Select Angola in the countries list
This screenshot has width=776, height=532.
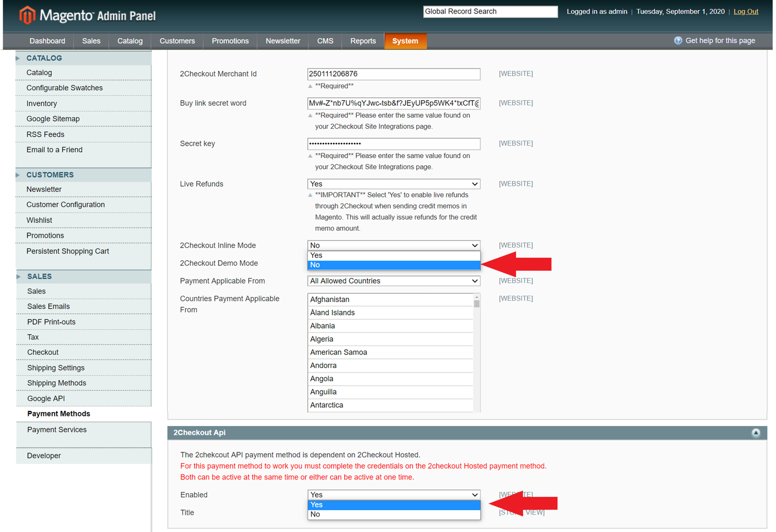pos(390,379)
